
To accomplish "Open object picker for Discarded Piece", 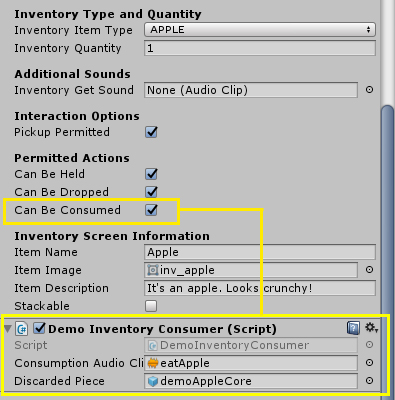I will point(369,381).
